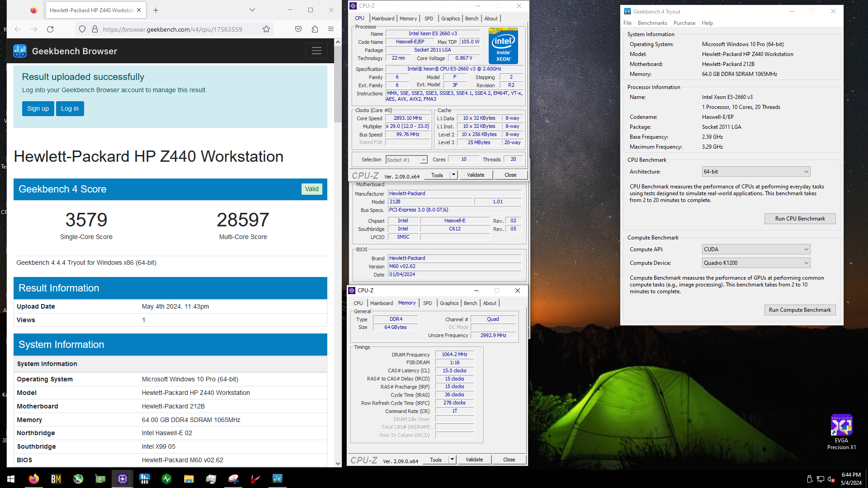Switch to Bench tab in upper CPU-Z
Viewport: 868px width, 488px height.
point(472,19)
